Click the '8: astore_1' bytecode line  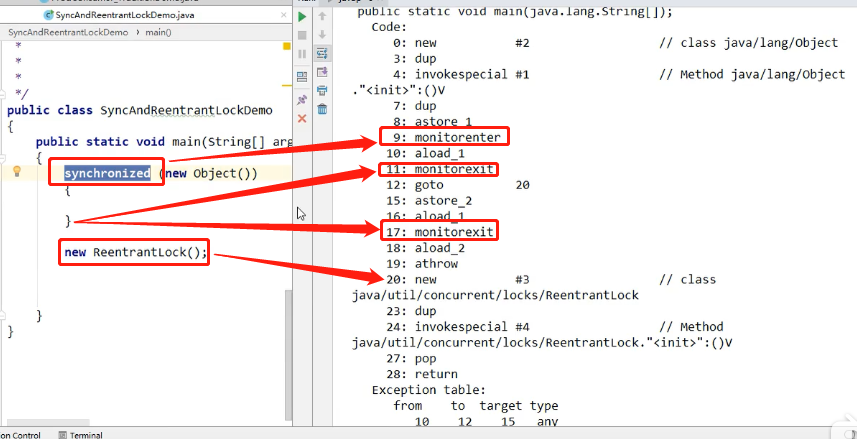[432, 121]
